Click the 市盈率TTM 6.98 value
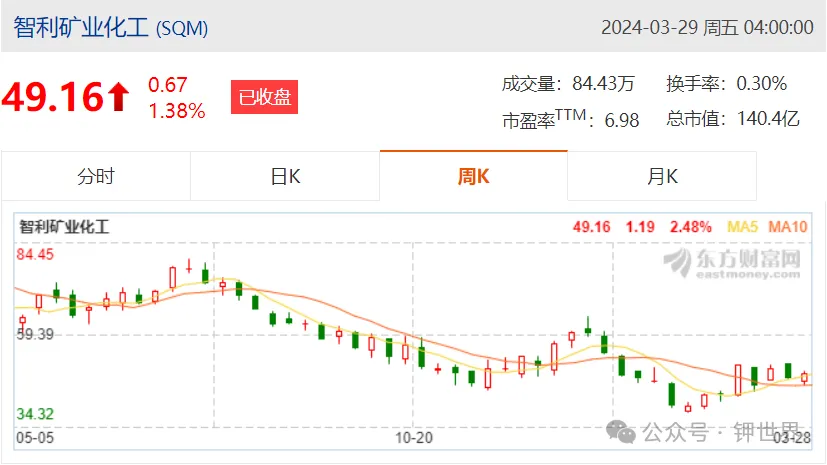The width and height of the screenshot is (827, 465). 622,120
